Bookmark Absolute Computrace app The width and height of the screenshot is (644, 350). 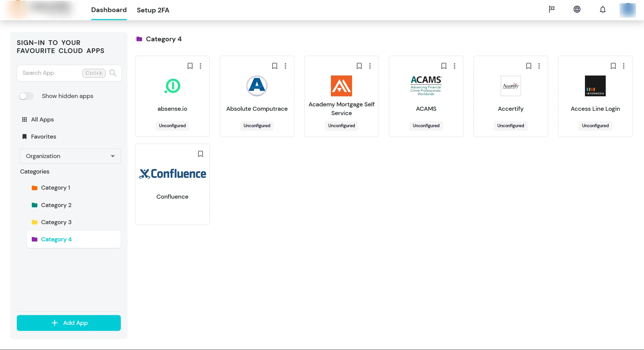(275, 66)
